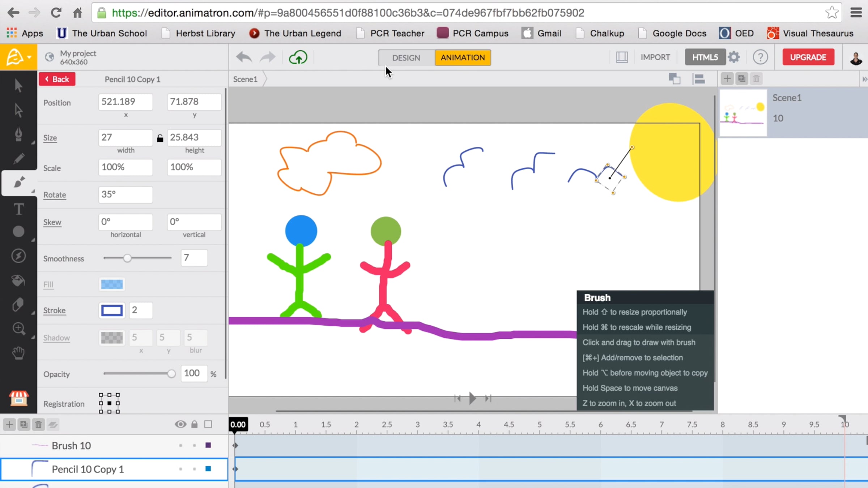Viewport: 868px width, 488px height.
Task: Pick the Hand pan tool
Action: tap(18, 353)
